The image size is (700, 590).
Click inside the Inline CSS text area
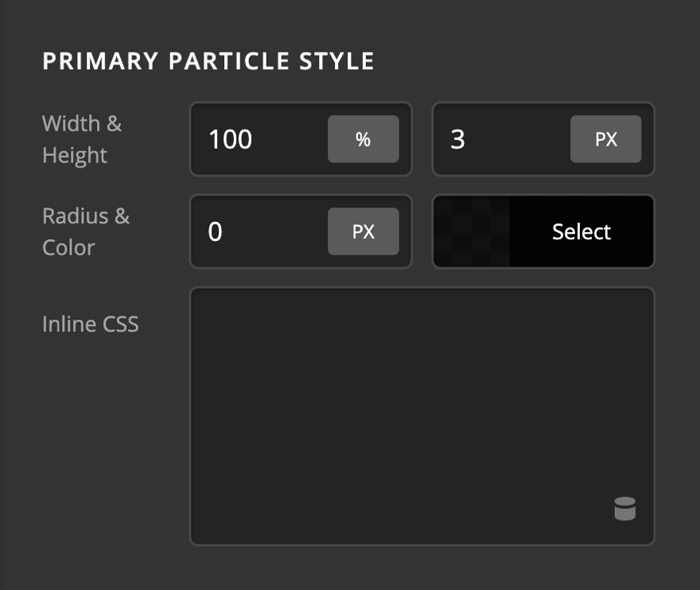(422, 398)
